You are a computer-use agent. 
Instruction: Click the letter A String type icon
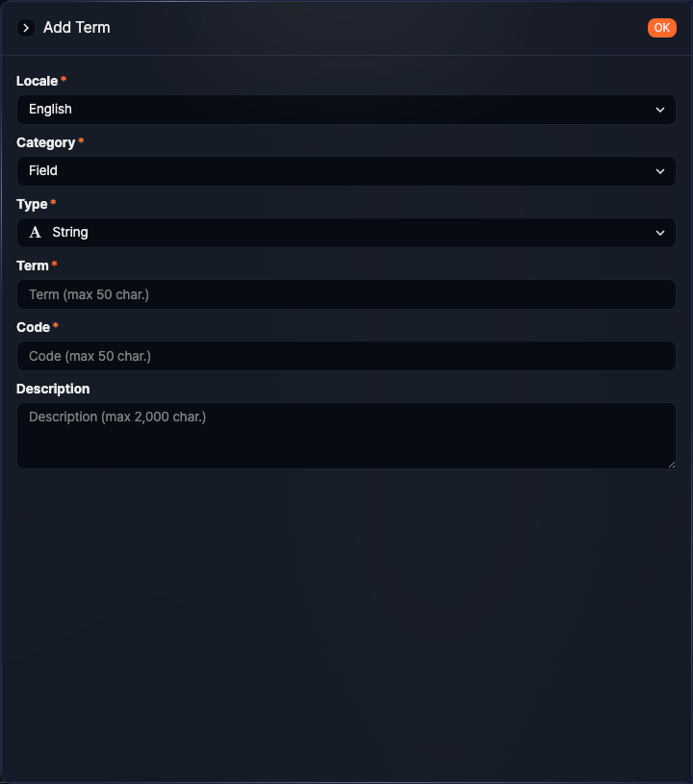pyautogui.click(x=36, y=233)
